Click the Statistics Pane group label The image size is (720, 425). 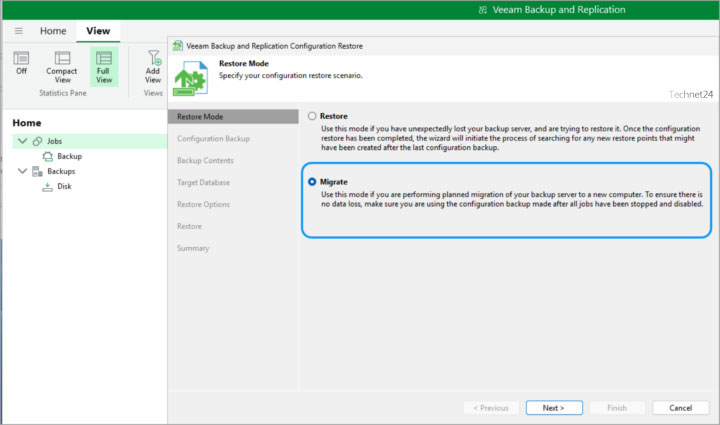pyautogui.click(x=63, y=93)
